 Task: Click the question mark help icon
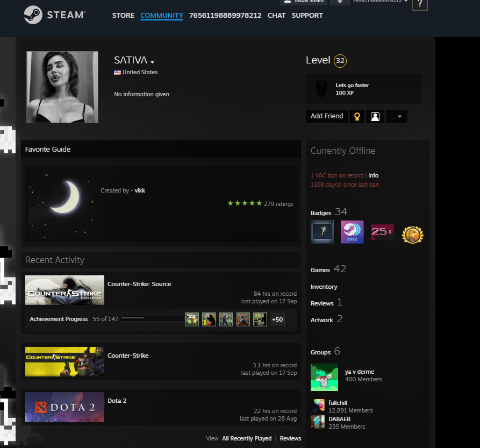pyautogui.click(x=420, y=4)
